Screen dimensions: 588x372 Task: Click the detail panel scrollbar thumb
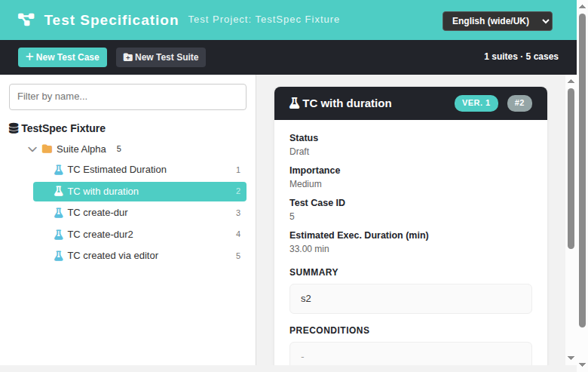(571, 168)
